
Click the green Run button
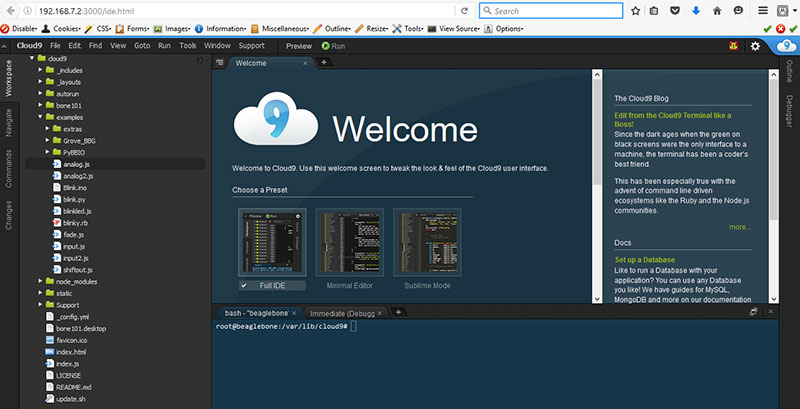333,46
